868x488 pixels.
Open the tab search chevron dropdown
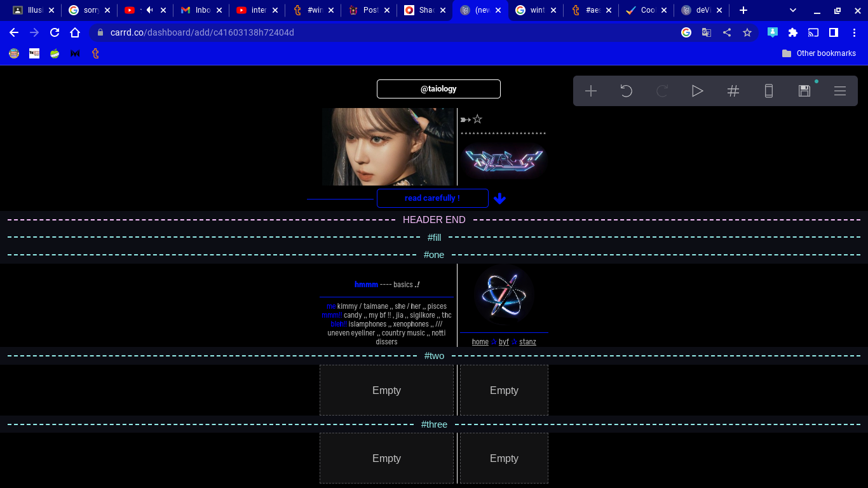click(x=793, y=10)
